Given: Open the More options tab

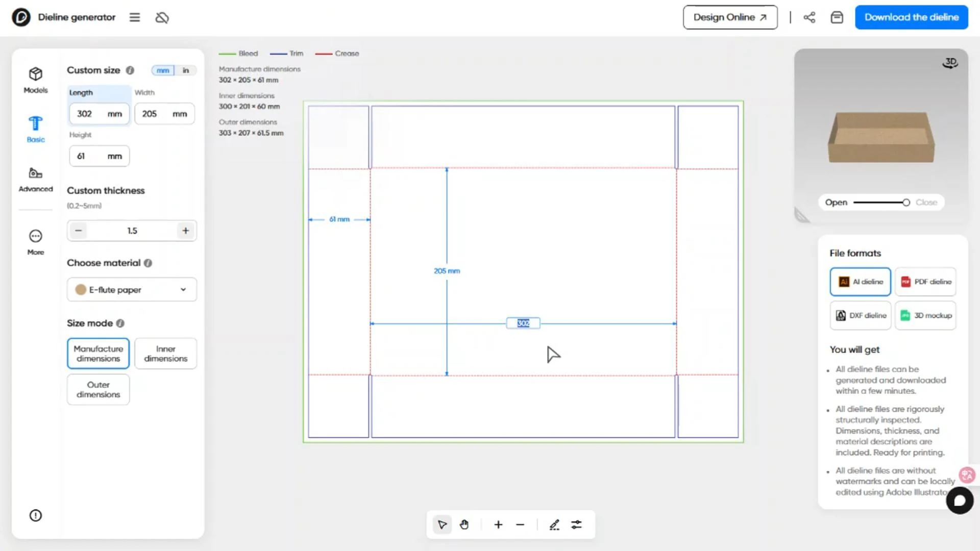Looking at the screenshot, I should click(x=36, y=242).
